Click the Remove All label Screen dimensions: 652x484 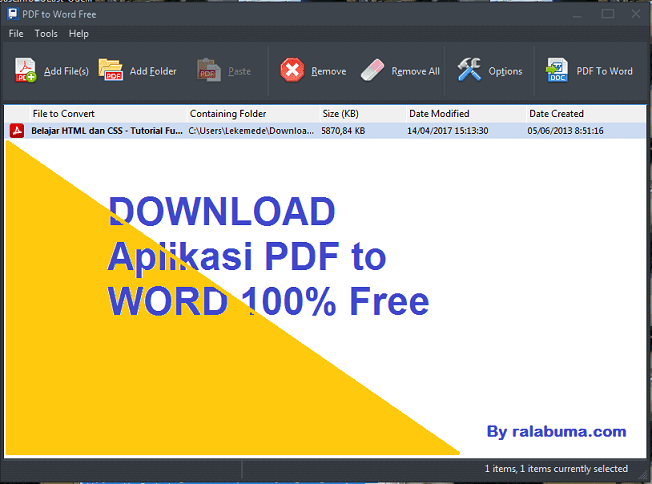click(x=415, y=71)
